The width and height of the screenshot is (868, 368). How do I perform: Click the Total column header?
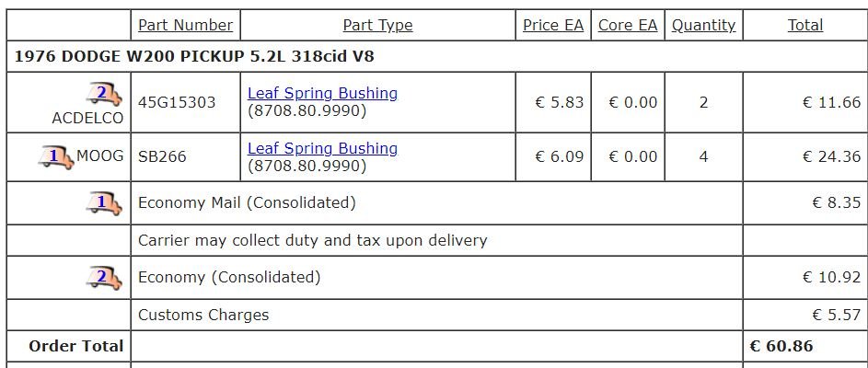click(x=804, y=25)
